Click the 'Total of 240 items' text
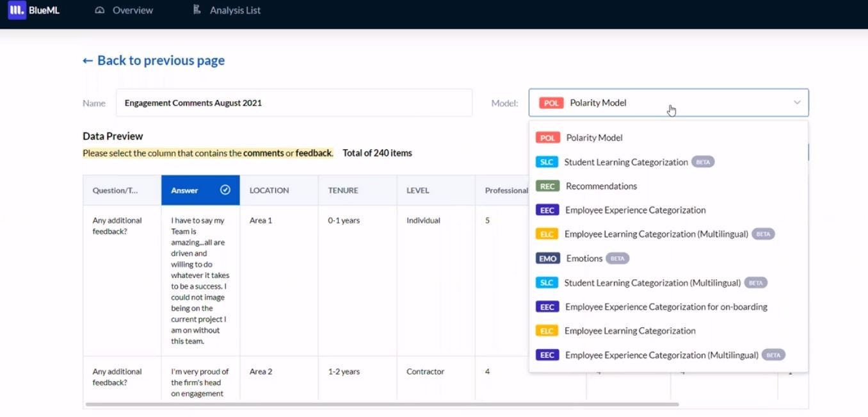 click(x=377, y=153)
